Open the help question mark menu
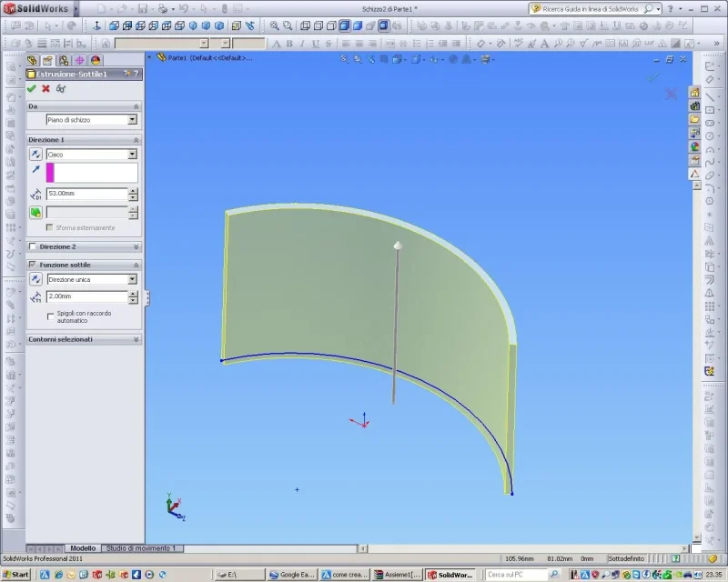Viewport: 728px width, 582px height. tap(670, 8)
